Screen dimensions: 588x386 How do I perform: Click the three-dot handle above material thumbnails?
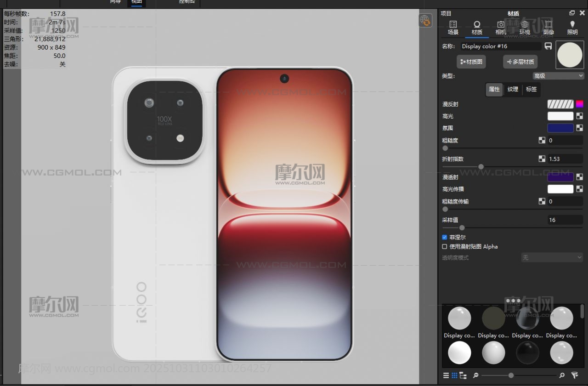(x=513, y=301)
